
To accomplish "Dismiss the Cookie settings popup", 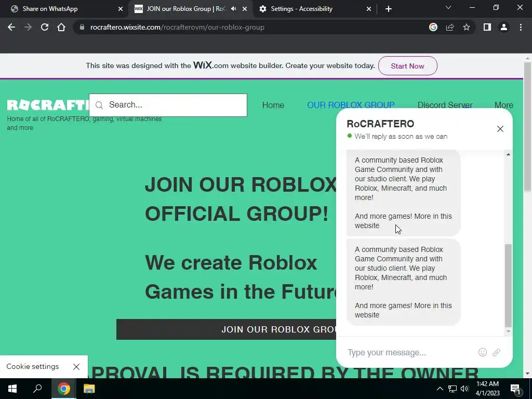I will 76,366.
